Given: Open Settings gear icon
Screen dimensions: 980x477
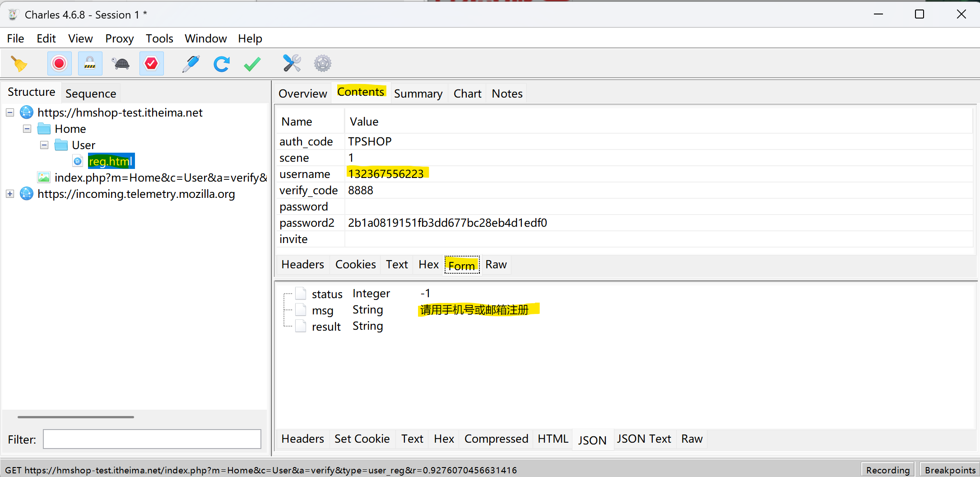Looking at the screenshot, I should (x=323, y=64).
